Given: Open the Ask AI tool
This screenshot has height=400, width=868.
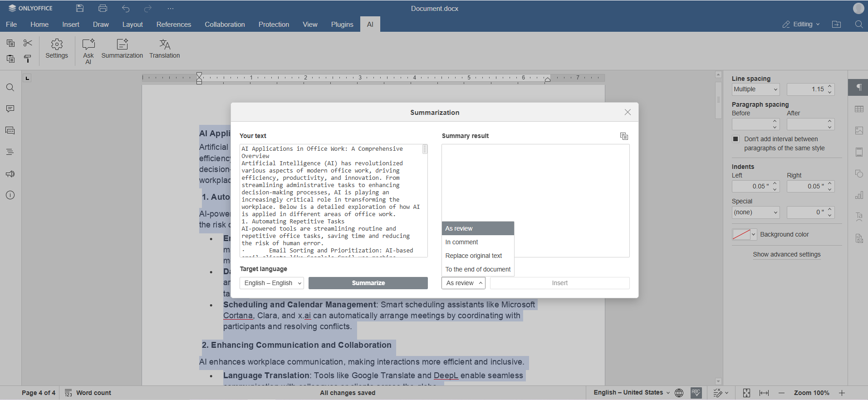Looking at the screenshot, I should [88, 51].
